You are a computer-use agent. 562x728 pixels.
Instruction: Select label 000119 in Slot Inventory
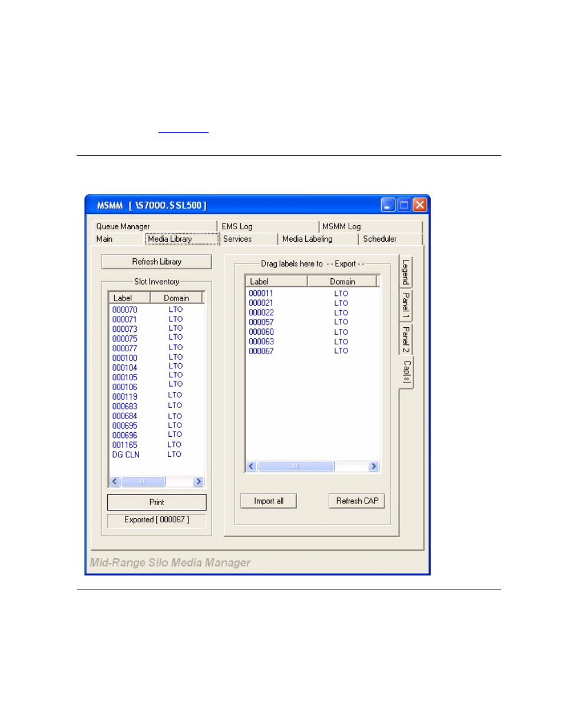click(x=125, y=397)
